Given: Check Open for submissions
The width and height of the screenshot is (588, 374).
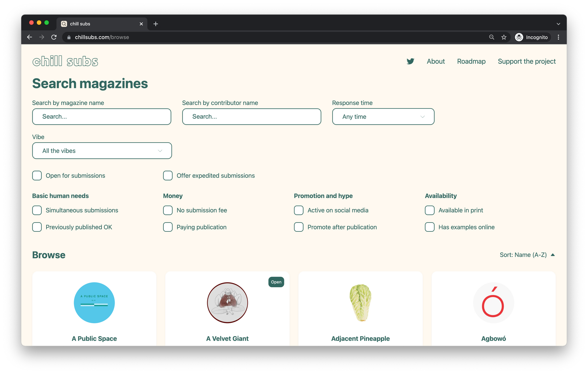Looking at the screenshot, I should (x=37, y=176).
